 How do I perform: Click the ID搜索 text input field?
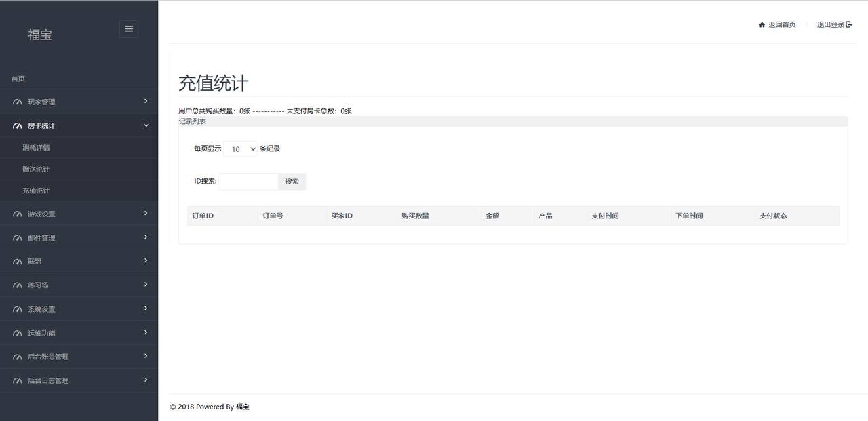click(248, 182)
